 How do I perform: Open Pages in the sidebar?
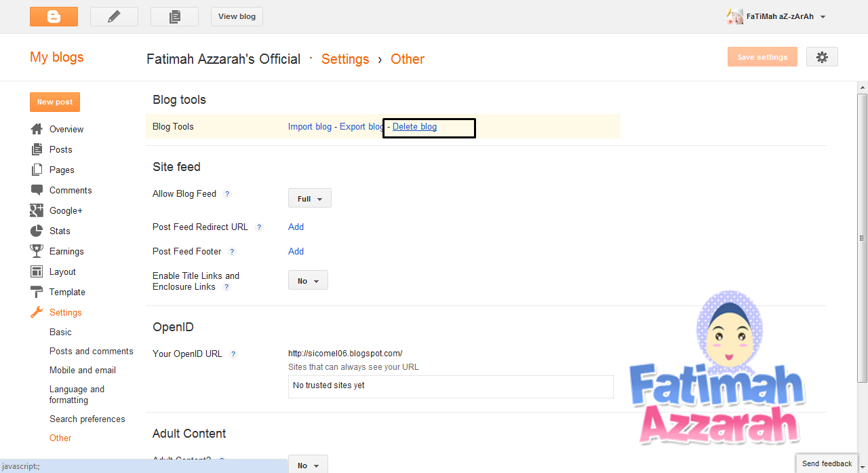62,170
